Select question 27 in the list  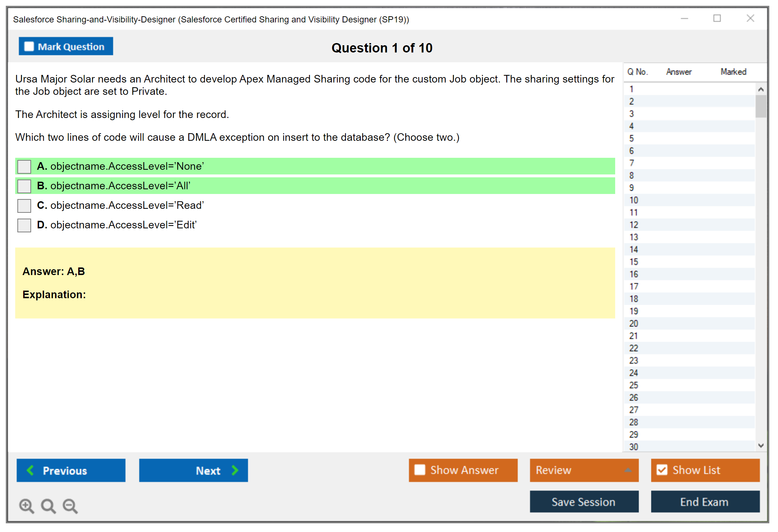(634, 410)
